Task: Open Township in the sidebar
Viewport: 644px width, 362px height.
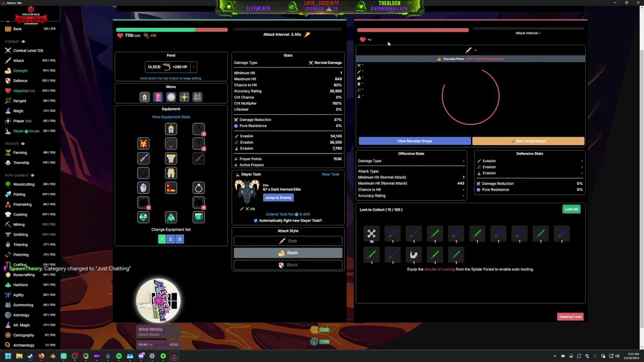Action: pos(30,162)
